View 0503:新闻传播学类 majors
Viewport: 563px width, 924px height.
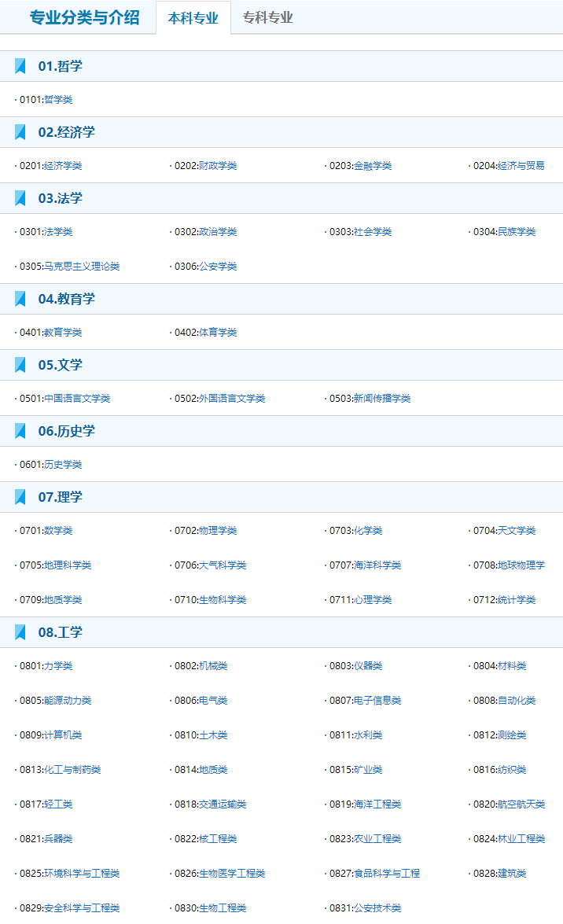[370, 399]
